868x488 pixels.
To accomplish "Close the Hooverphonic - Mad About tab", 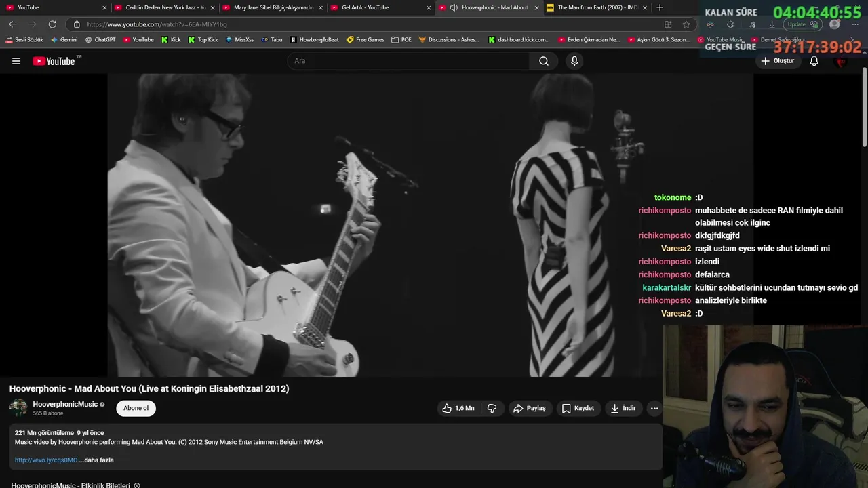I will coord(536,7).
